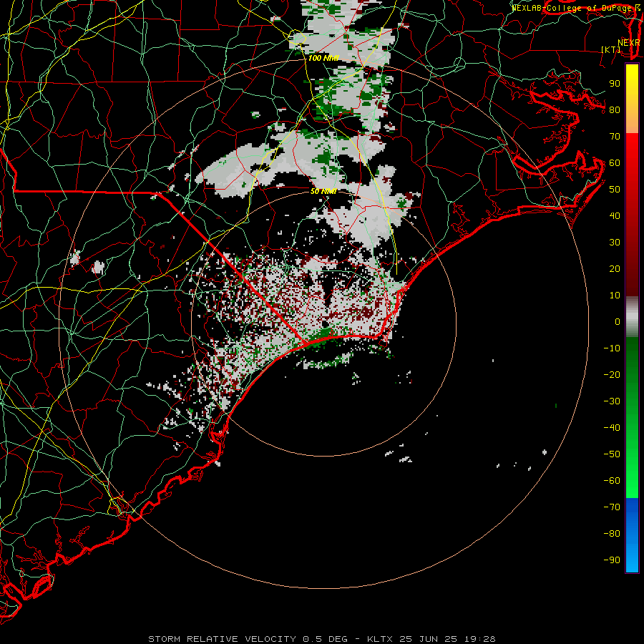Click the -40 value on the velocity scale
The image size is (644, 644).
[612, 428]
